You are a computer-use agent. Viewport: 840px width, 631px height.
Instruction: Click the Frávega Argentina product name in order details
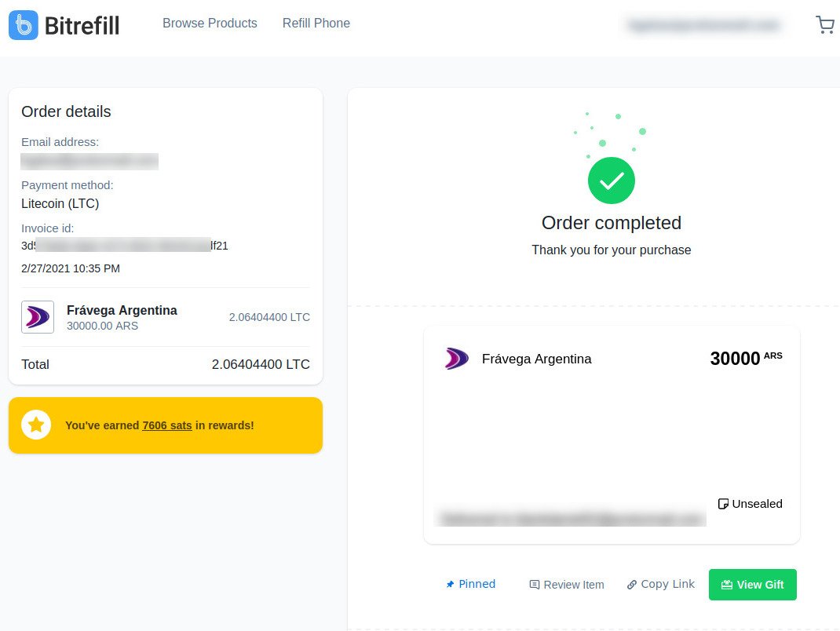point(122,310)
